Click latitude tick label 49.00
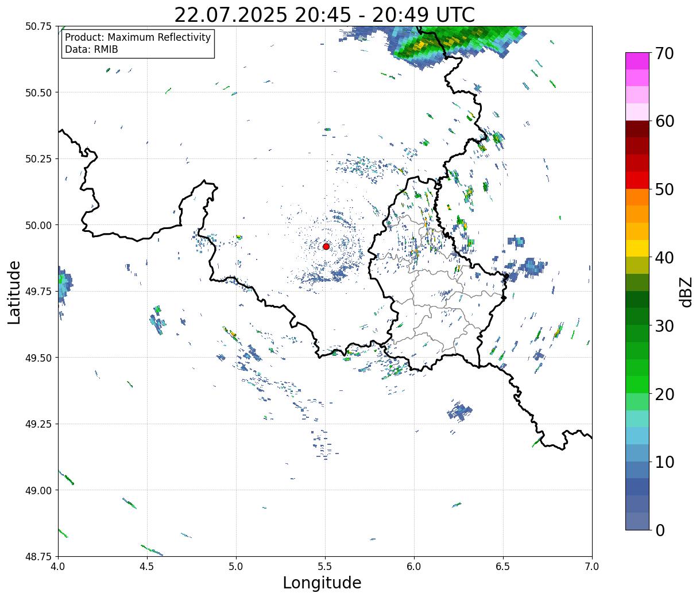This screenshot has height=597, width=700. click(x=38, y=490)
